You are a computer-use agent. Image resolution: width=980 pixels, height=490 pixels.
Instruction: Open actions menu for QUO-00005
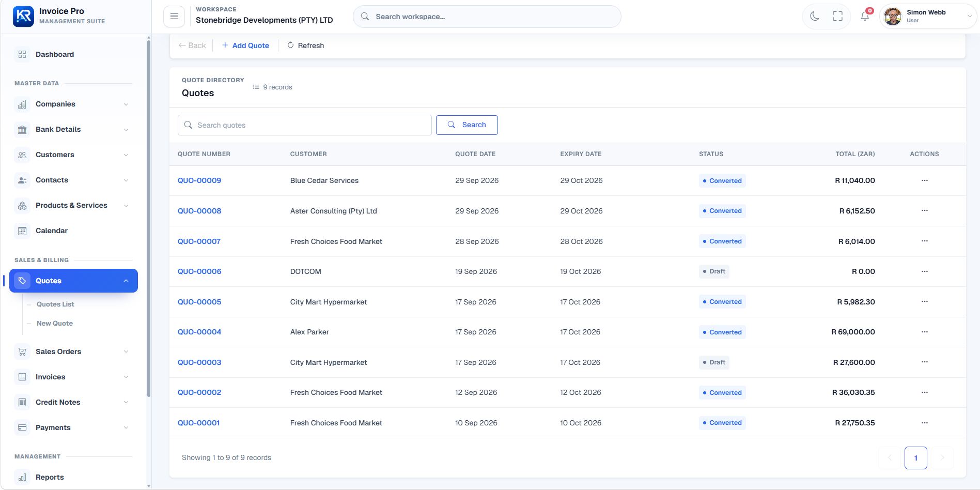point(925,301)
